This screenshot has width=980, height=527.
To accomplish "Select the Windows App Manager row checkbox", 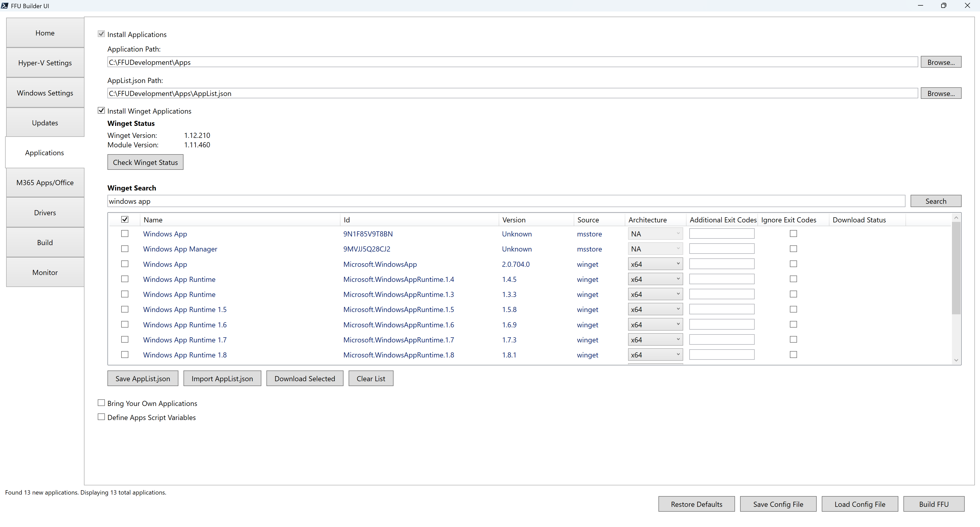I will tap(125, 248).
